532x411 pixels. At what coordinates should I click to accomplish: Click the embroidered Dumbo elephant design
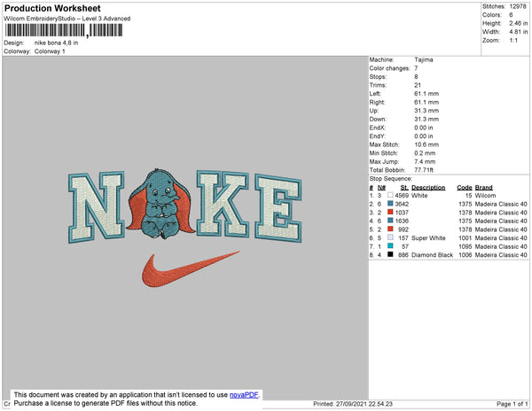[161, 204]
